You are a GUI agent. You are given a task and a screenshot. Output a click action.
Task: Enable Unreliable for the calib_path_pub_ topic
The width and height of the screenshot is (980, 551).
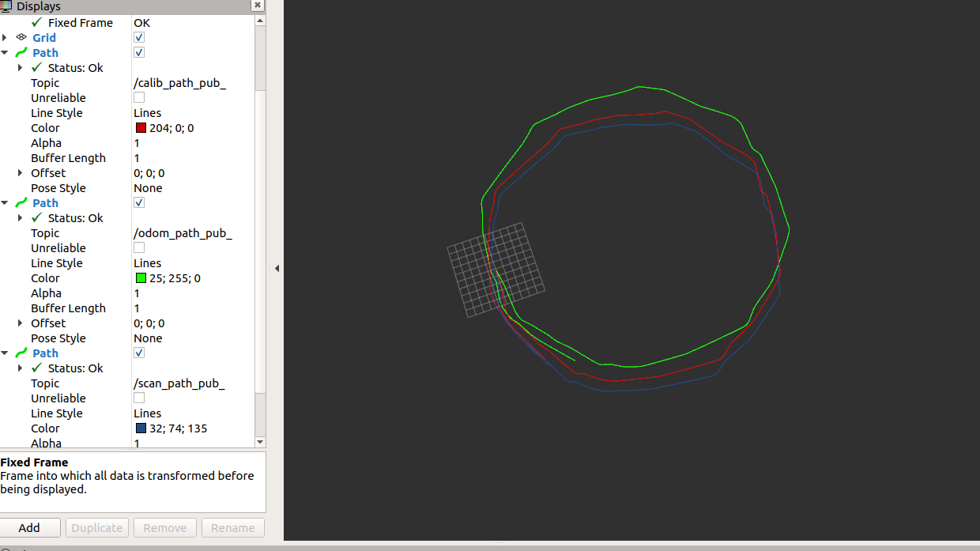click(x=139, y=97)
